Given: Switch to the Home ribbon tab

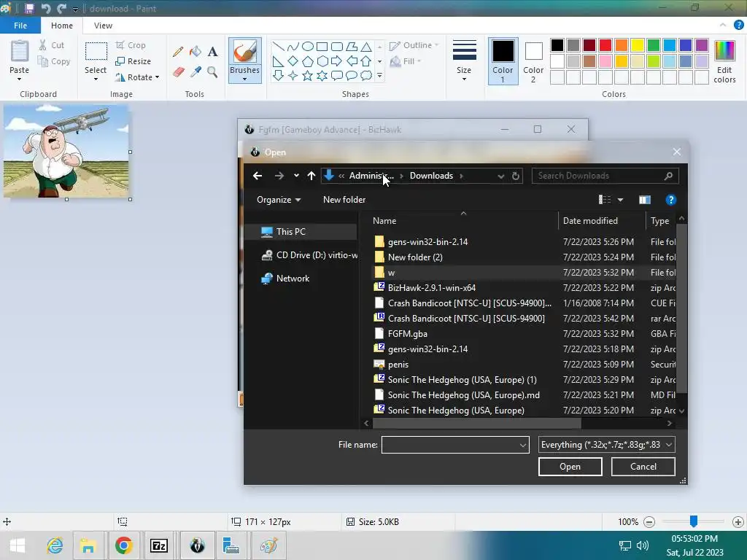Looking at the screenshot, I should [62, 26].
